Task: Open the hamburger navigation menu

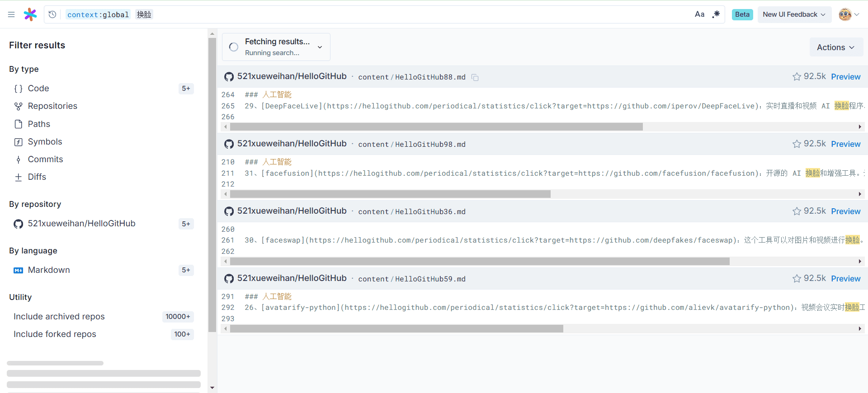Action: point(11,14)
